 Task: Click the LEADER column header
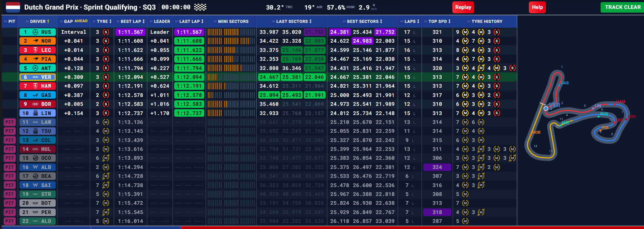pyautogui.click(x=160, y=21)
